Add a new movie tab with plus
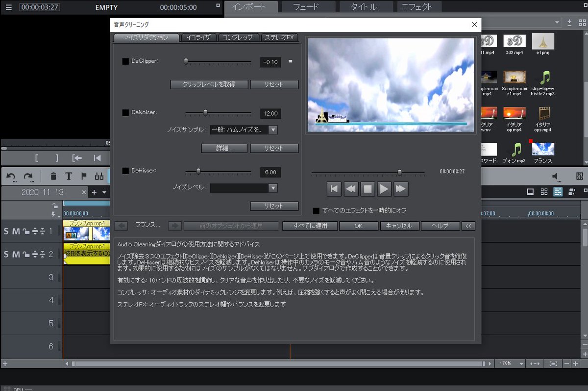The image size is (588, 391). [95, 192]
